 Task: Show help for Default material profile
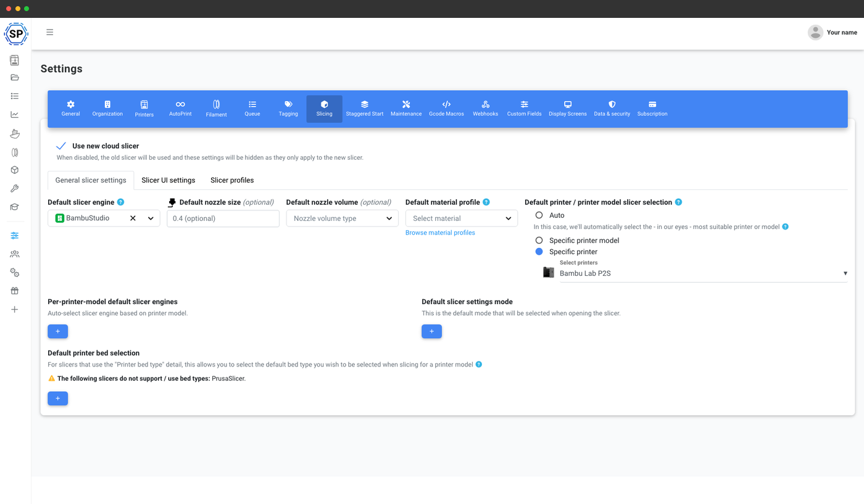[x=486, y=202]
